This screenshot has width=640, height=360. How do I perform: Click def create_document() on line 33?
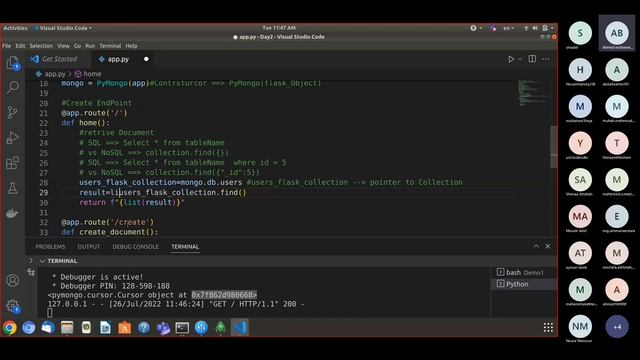click(x=109, y=232)
